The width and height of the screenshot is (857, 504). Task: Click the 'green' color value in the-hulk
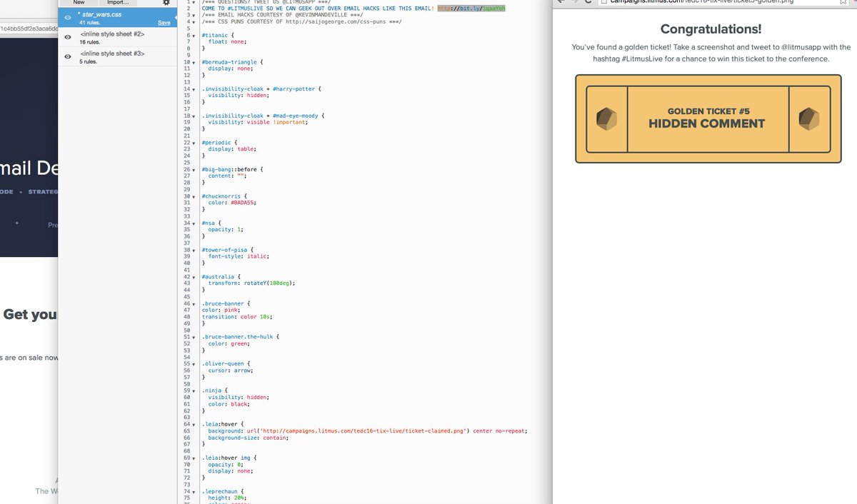(239, 343)
